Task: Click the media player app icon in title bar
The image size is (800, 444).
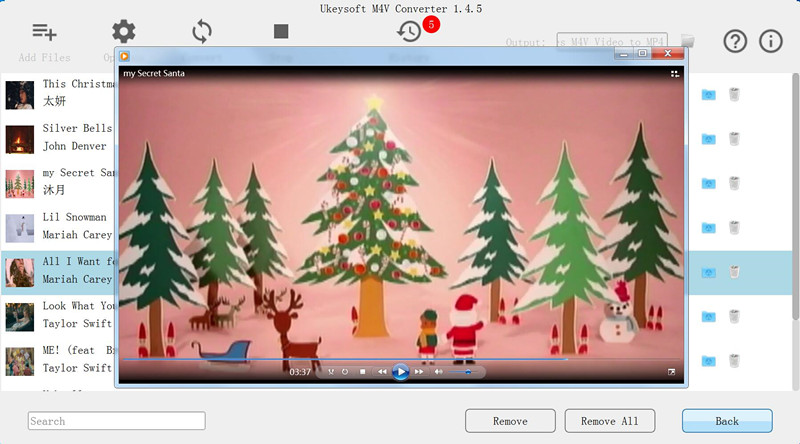Action: click(x=124, y=56)
